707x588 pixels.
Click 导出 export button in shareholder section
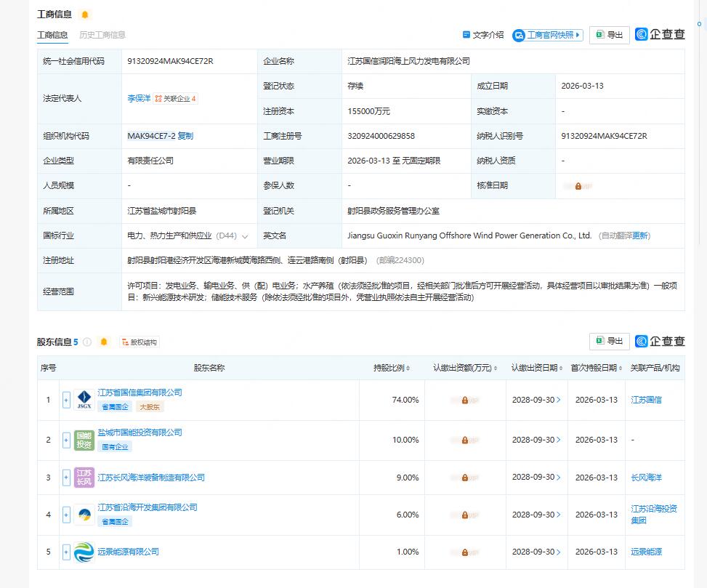609,341
